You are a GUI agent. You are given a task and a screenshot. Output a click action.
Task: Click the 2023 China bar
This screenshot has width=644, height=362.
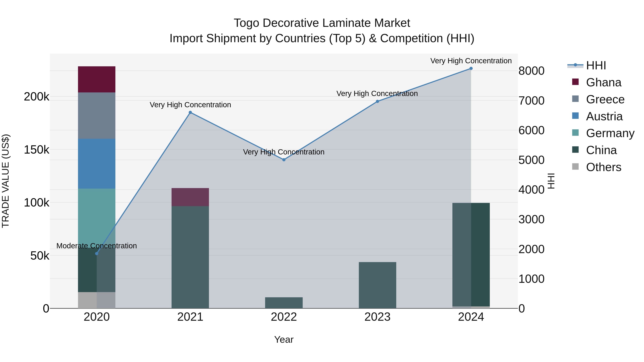click(377, 285)
